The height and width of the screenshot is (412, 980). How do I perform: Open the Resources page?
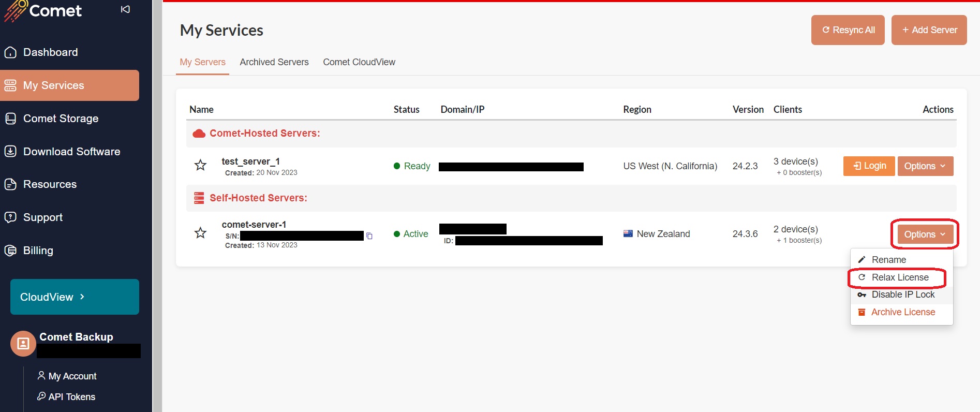click(69, 184)
